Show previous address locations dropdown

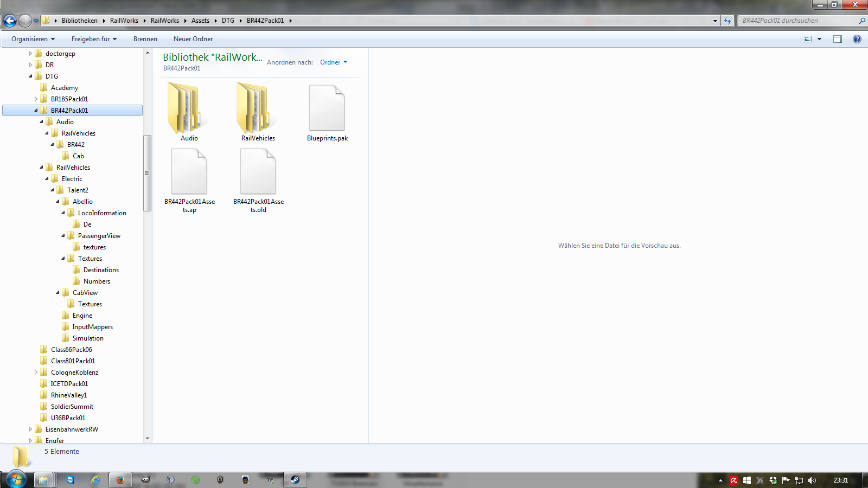coord(715,21)
